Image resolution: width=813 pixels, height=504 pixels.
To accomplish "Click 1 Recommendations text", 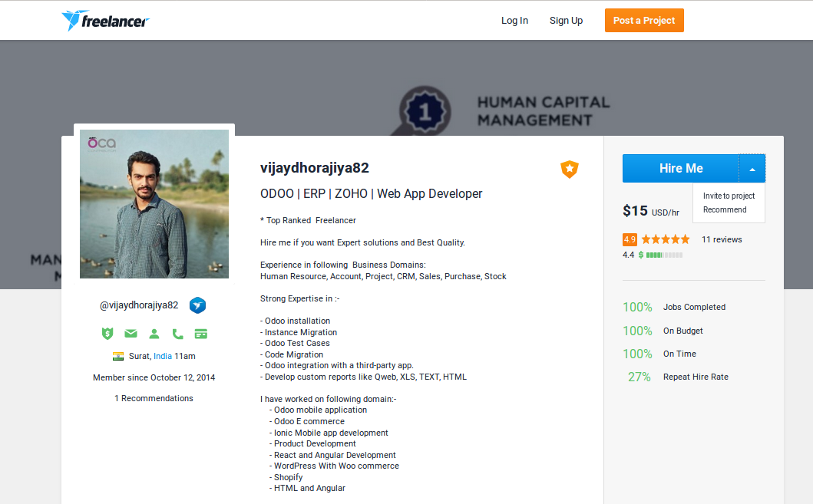I will click(x=154, y=398).
